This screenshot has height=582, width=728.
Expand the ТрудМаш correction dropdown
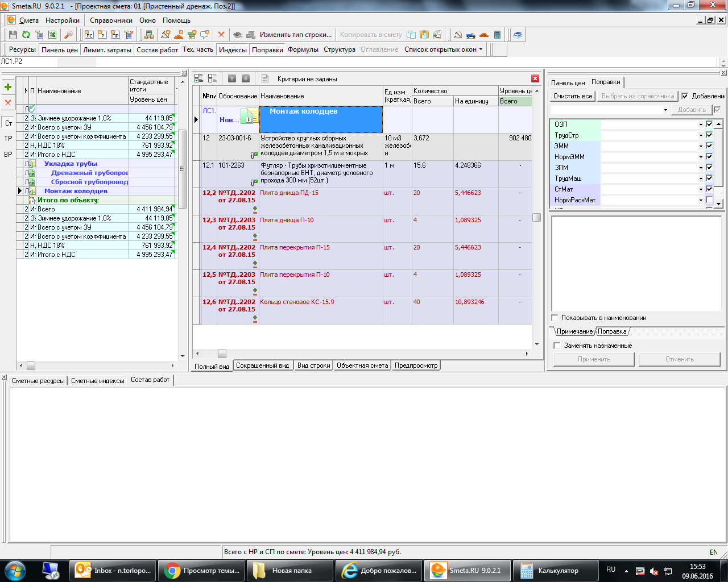pyautogui.click(x=701, y=178)
